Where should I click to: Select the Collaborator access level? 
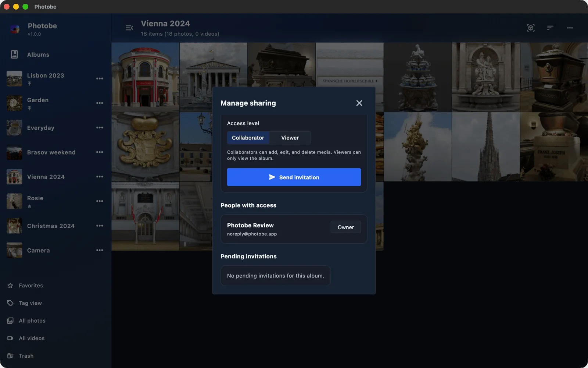(x=248, y=138)
